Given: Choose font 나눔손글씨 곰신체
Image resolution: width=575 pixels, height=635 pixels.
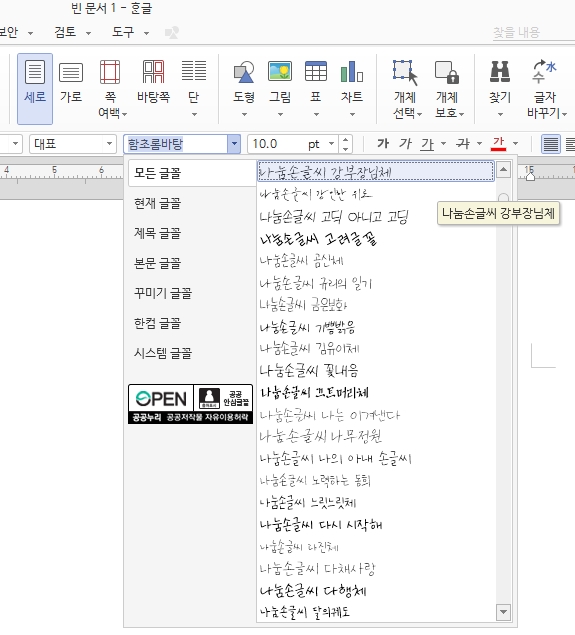Looking at the screenshot, I should click(x=376, y=261).
